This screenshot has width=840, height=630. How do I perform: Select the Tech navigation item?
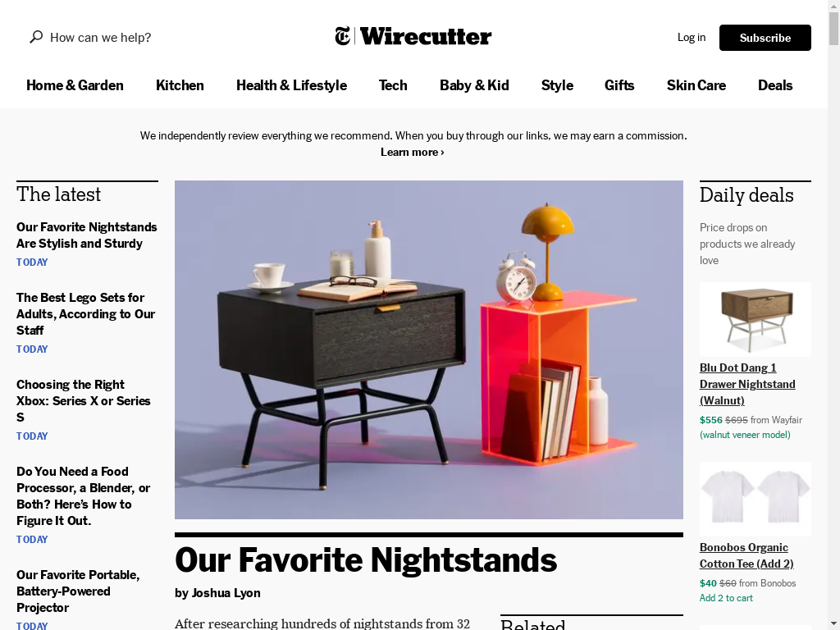393,85
